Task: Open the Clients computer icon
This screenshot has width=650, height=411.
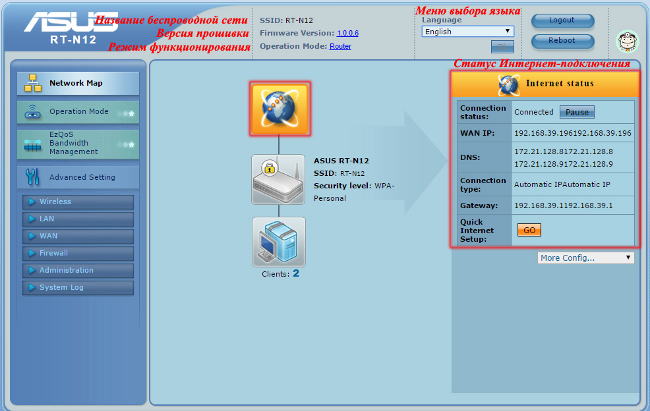Action: click(279, 242)
